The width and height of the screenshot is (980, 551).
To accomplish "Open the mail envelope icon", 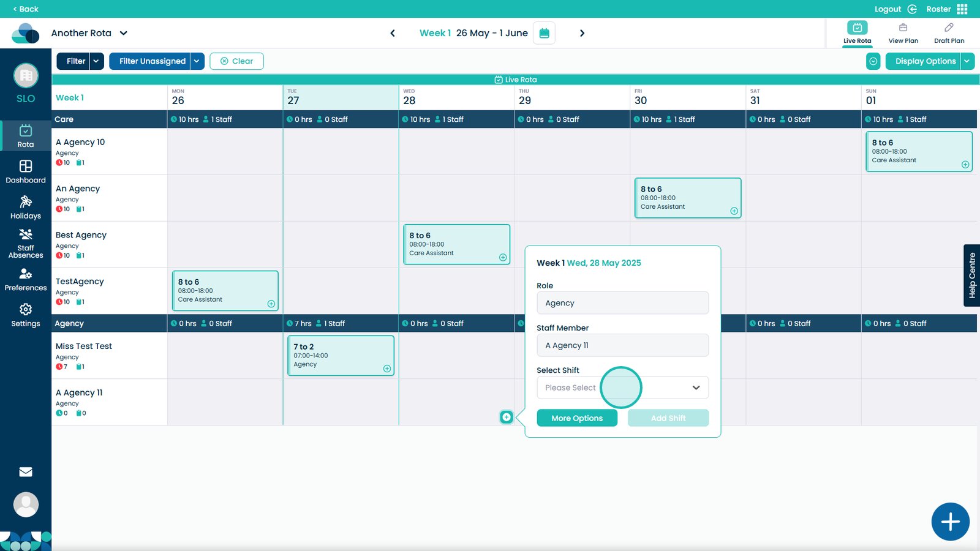I will [26, 472].
